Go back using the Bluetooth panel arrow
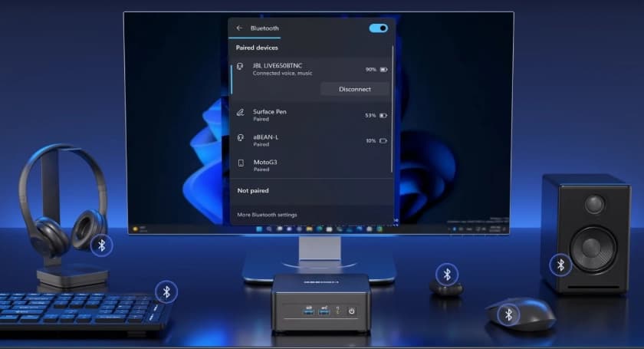This screenshot has width=644, height=349. coord(239,28)
